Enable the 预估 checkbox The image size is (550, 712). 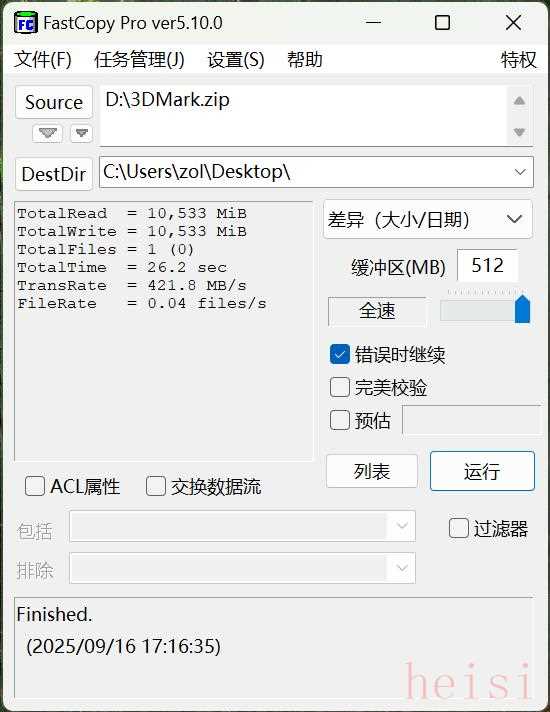(340, 420)
